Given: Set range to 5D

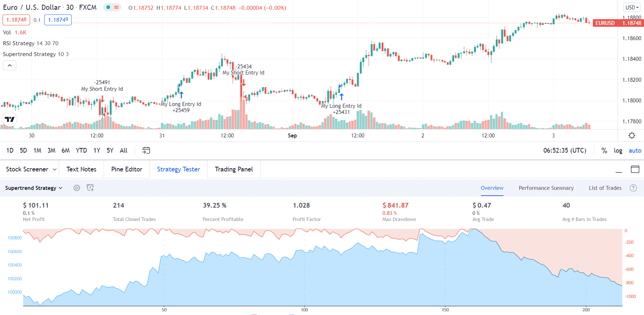Looking at the screenshot, I should tap(24, 150).
